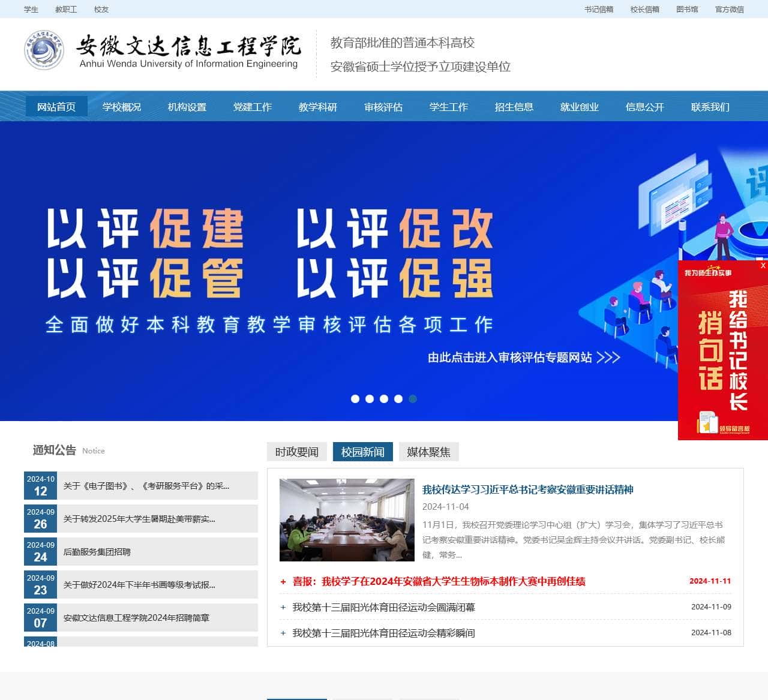This screenshot has height=700, width=768.
Task: Open the 就业创业 menu
Action: coord(580,107)
